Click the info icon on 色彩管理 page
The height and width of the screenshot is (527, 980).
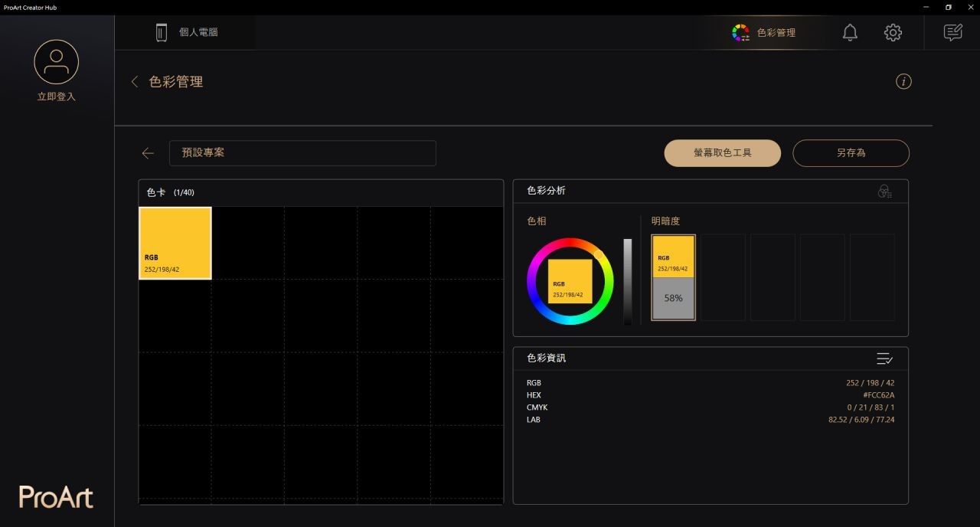903,82
